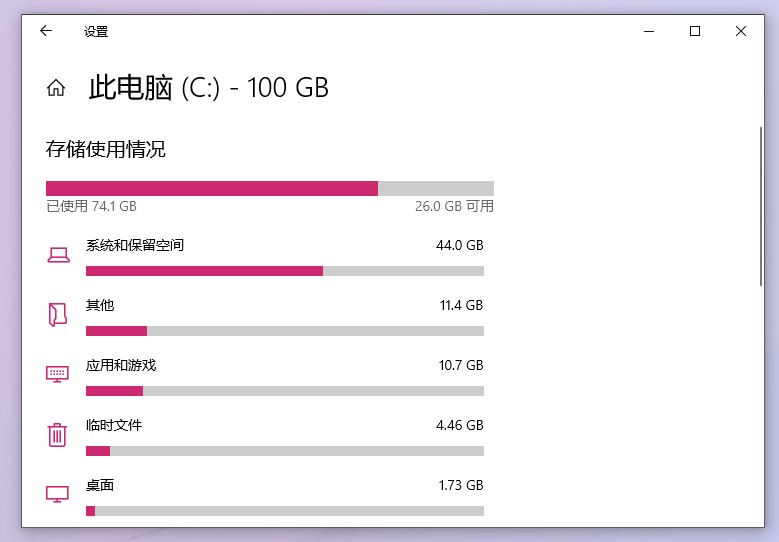Screen dimensions: 779x542
Task: Open 桌面 storage category
Action: (100, 485)
